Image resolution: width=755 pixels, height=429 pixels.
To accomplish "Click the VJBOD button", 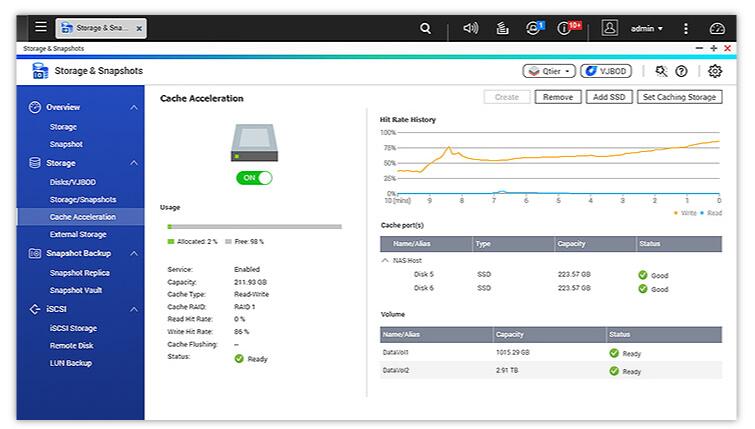I will point(606,71).
